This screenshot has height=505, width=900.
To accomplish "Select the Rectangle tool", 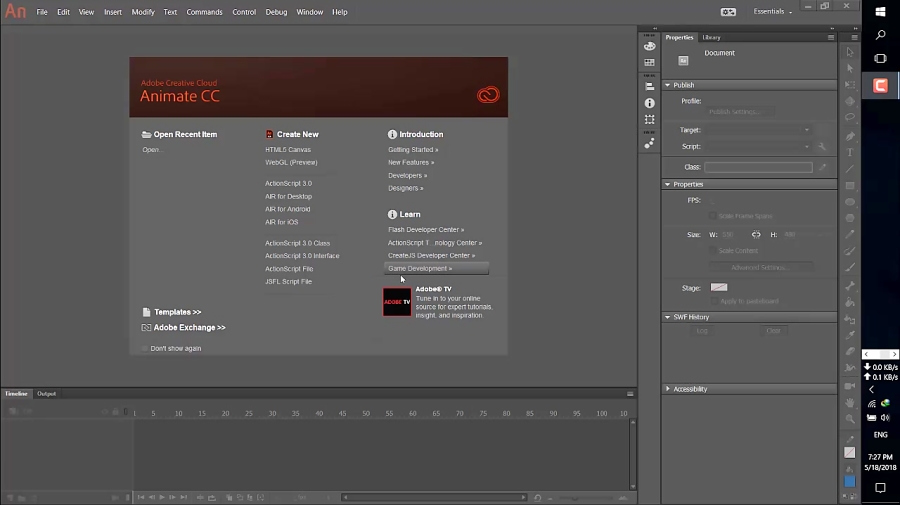I will coord(850,186).
